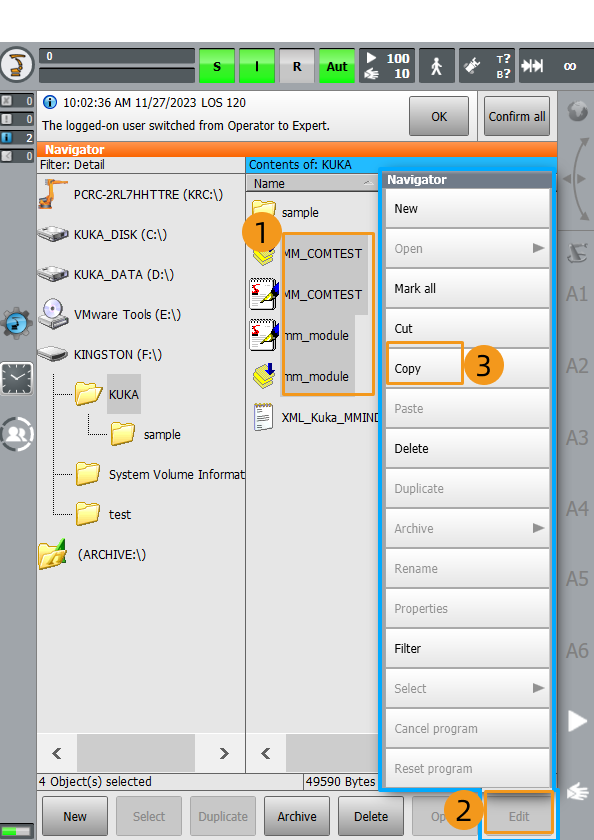
Task: Click Archive button in bottom bar
Action: [x=297, y=816]
